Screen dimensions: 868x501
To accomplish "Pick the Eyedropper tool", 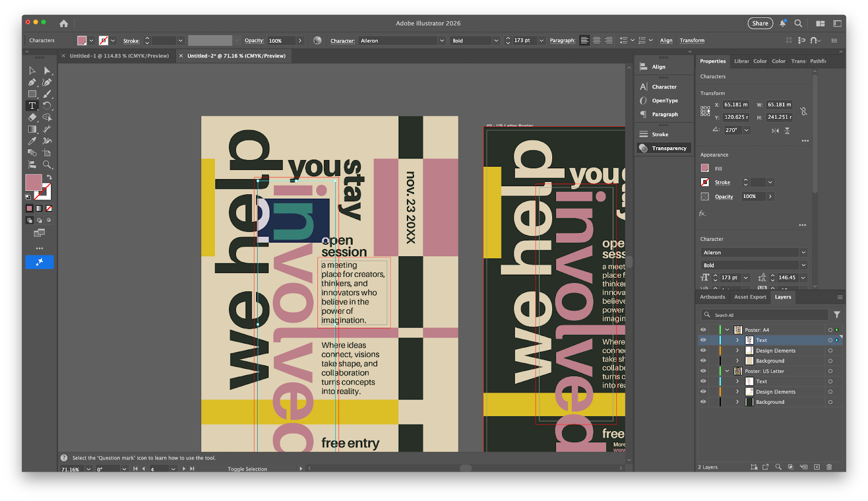I will [x=31, y=140].
